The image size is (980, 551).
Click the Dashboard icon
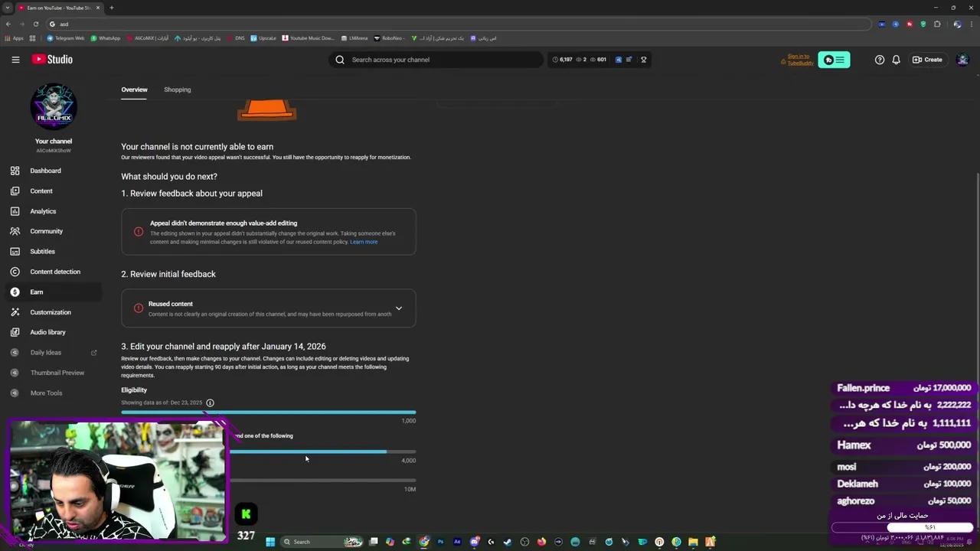pyautogui.click(x=15, y=171)
